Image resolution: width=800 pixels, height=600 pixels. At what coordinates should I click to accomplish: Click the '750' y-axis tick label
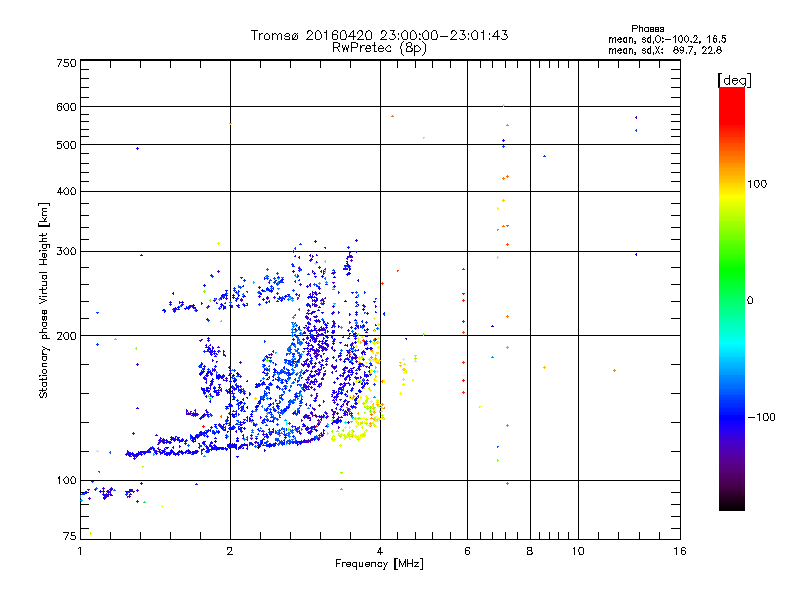coord(66,63)
